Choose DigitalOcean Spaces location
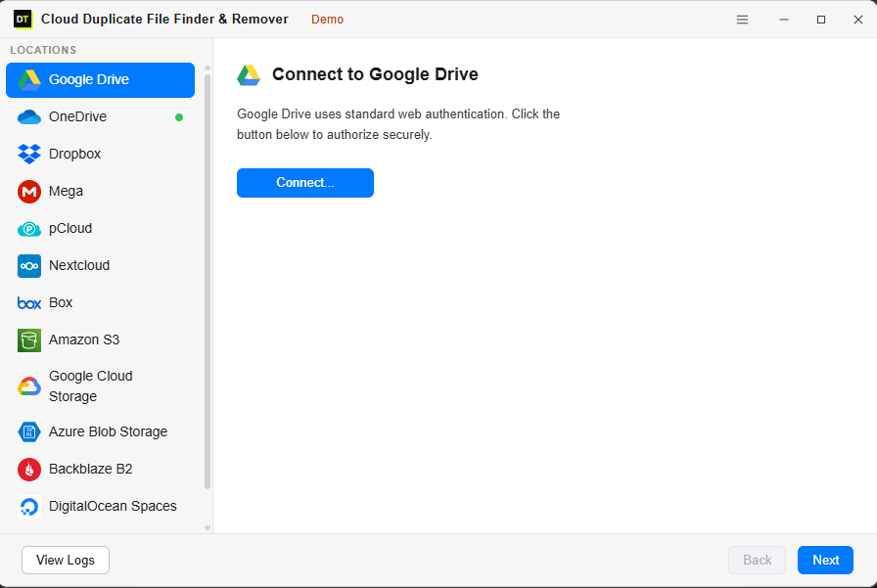 tap(100, 507)
